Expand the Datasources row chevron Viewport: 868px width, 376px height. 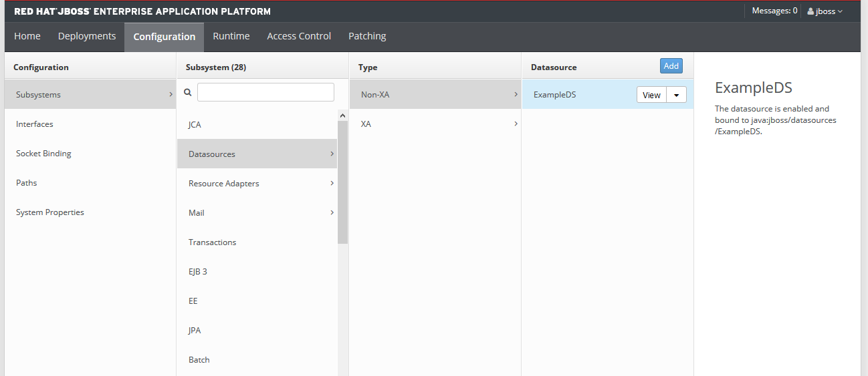click(332, 154)
